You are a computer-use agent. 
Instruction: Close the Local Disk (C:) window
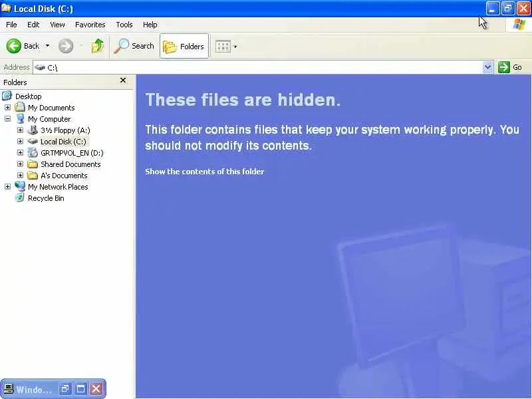click(x=523, y=9)
